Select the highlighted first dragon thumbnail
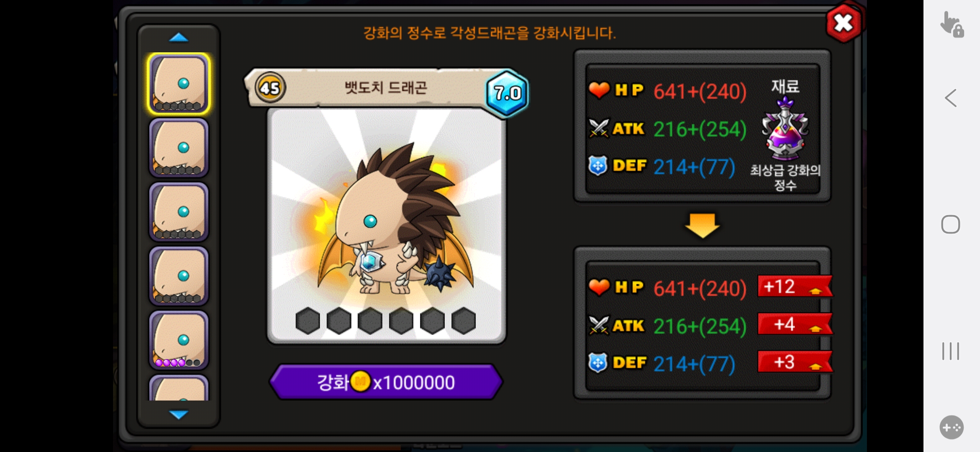The height and width of the screenshot is (452, 980). click(x=179, y=84)
